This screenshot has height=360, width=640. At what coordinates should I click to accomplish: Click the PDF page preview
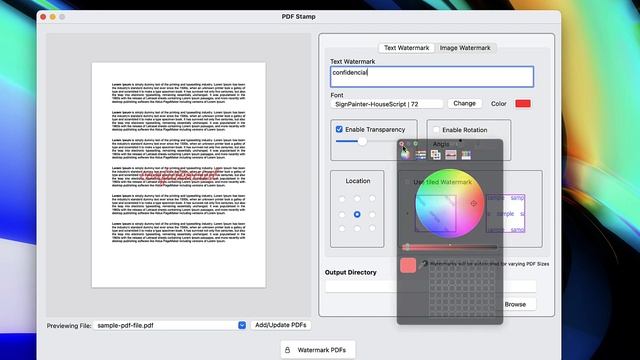(x=179, y=175)
